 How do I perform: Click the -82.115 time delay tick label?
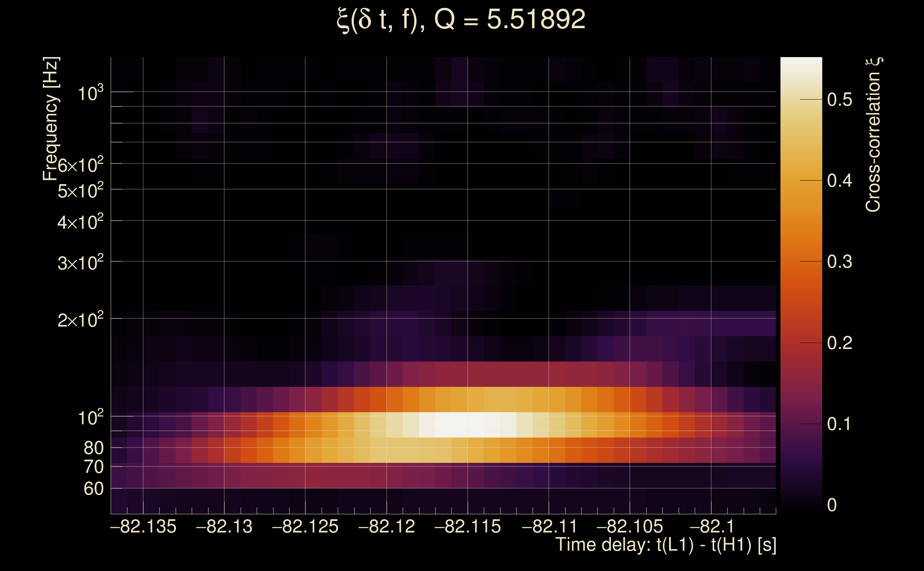[x=468, y=526]
